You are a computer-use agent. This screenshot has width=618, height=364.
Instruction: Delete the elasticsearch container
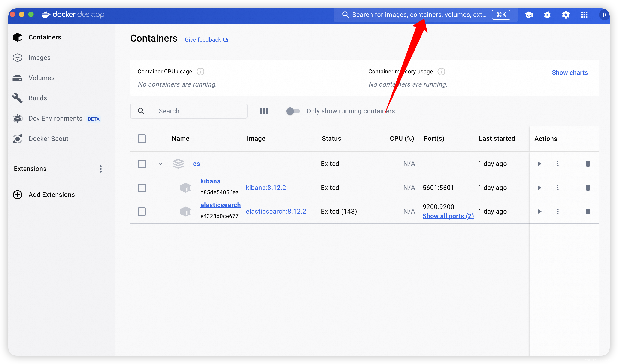[x=588, y=212]
